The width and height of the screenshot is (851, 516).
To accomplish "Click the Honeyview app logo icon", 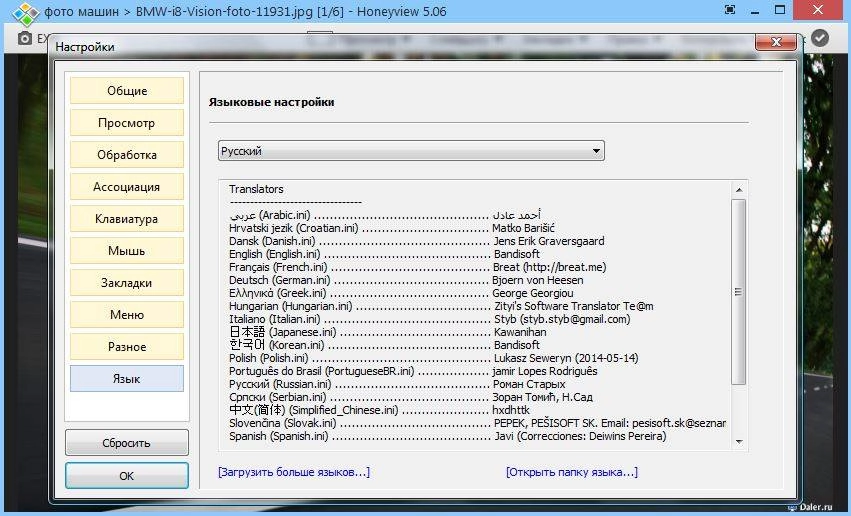I will pyautogui.click(x=25, y=14).
